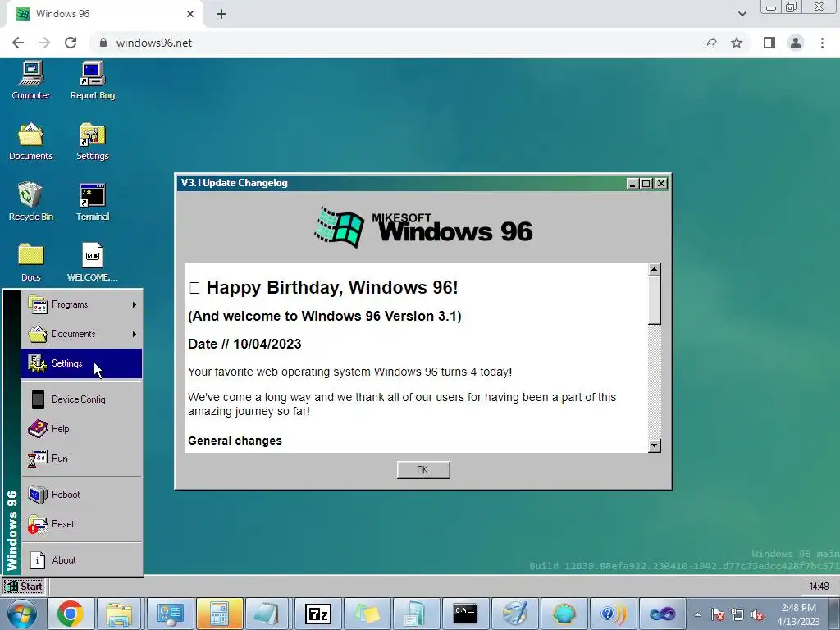Go back in the browser

(18, 43)
